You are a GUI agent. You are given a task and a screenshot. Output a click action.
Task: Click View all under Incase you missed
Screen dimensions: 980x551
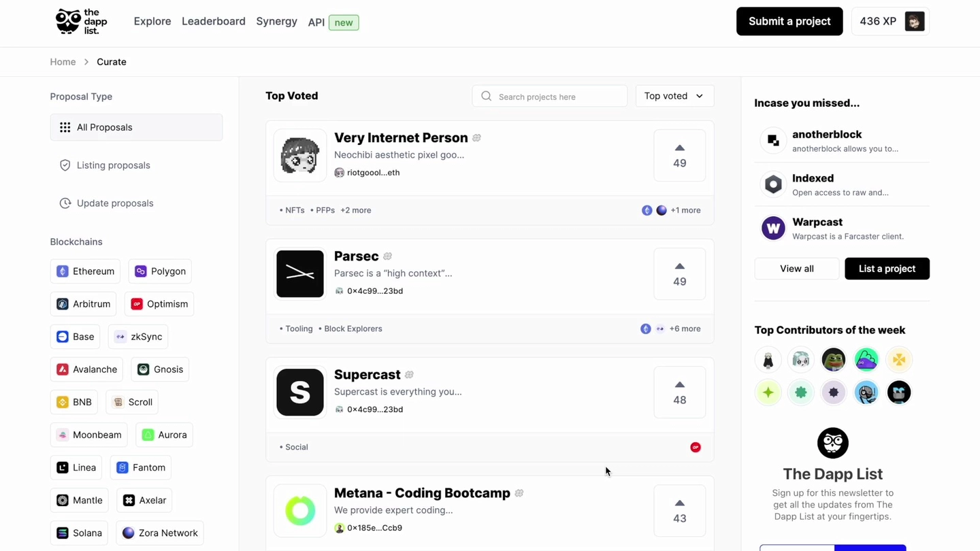tap(797, 269)
